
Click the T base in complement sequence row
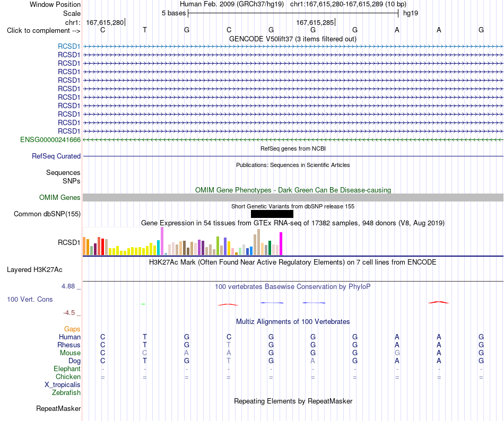145,30
